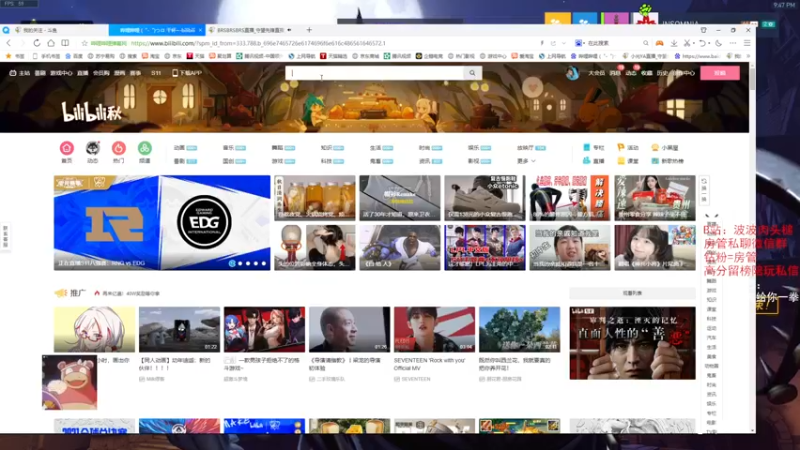Click the bilibili URL address bar

click(x=258, y=43)
